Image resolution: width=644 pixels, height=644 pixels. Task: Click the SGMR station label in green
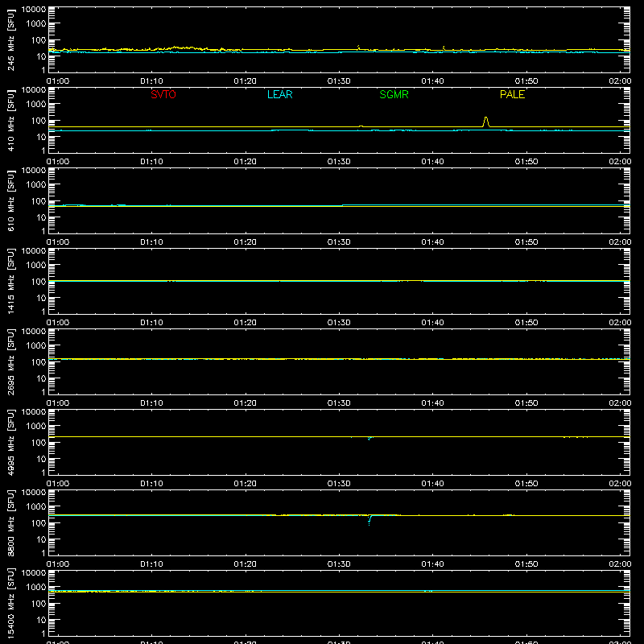pos(394,94)
